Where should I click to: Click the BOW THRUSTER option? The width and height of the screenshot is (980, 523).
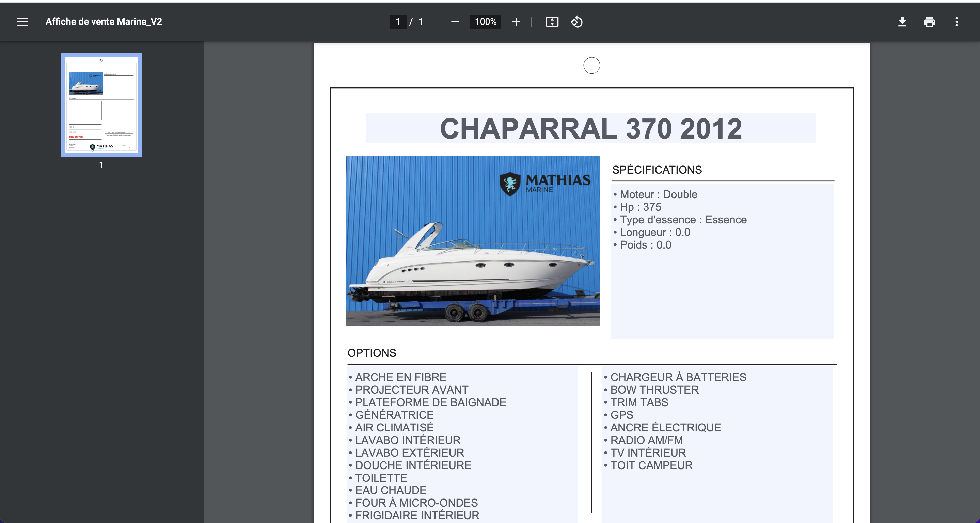pyautogui.click(x=651, y=390)
